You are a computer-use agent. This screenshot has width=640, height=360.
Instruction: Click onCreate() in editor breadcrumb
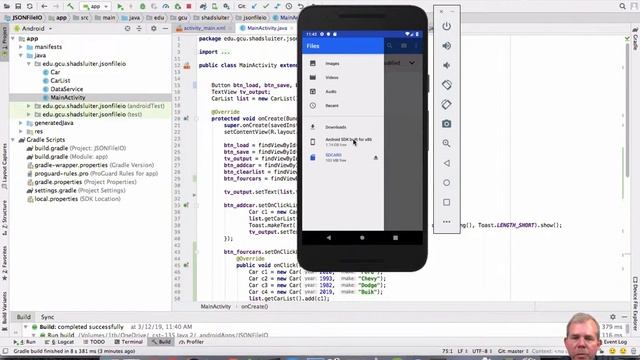pos(254,307)
